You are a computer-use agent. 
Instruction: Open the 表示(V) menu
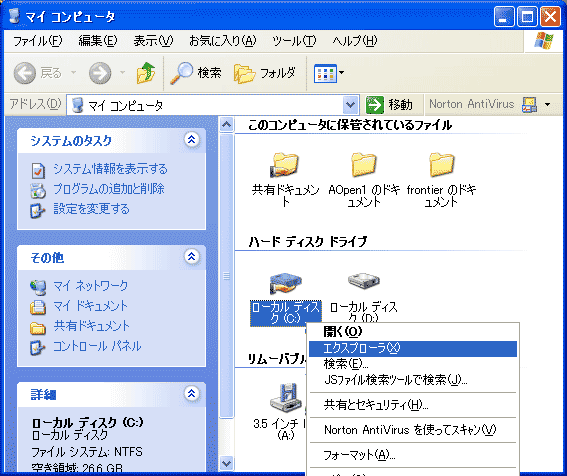[153, 41]
